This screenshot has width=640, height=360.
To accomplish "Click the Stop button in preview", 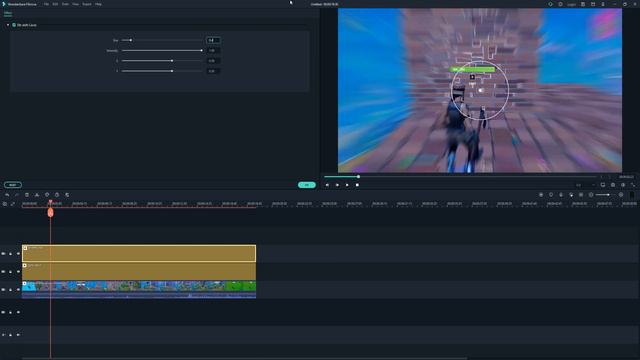I will [357, 185].
